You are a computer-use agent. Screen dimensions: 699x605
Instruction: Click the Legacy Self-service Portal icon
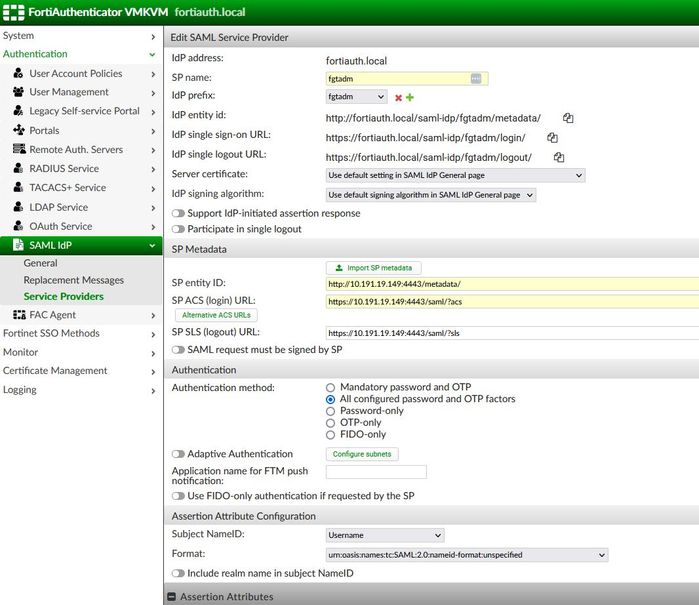pos(18,111)
